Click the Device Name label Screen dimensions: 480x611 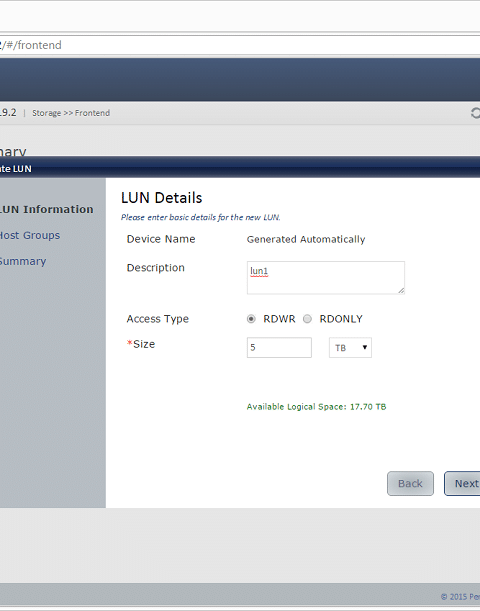[161, 239]
